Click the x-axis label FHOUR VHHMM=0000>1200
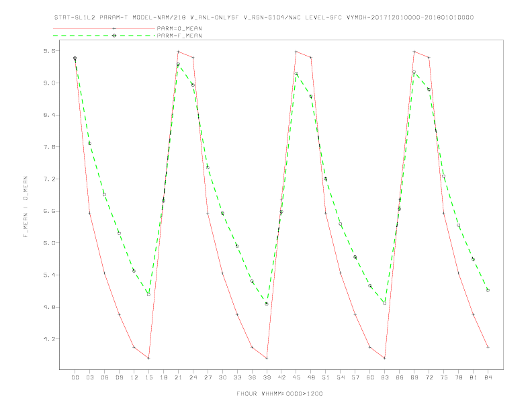The height and width of the screenshot is (411, 532). coord(279,394)
